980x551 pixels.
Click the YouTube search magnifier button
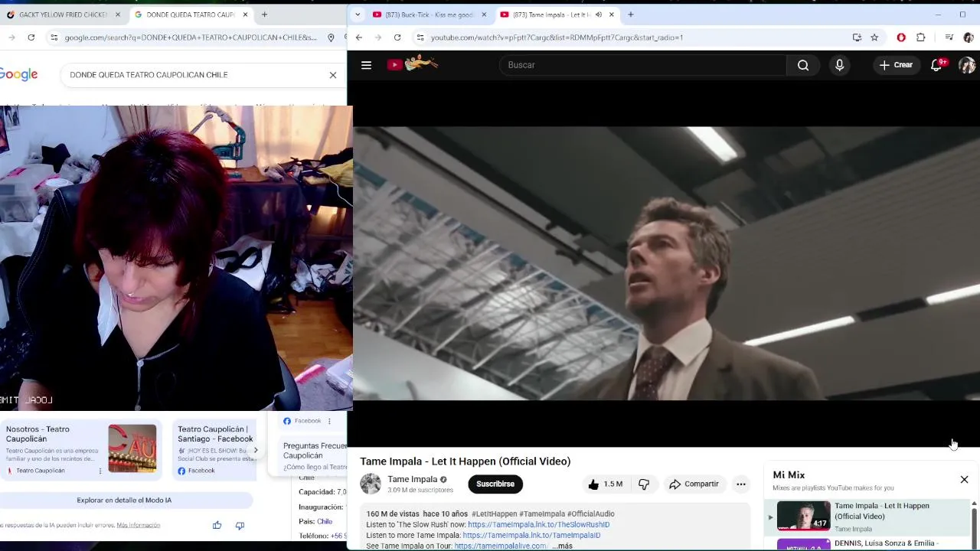point(803,65)
